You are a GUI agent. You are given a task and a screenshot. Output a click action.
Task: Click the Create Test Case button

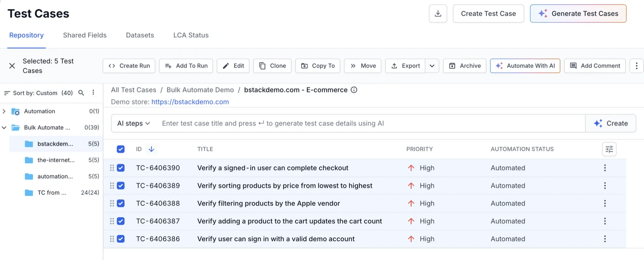point(488,14)
